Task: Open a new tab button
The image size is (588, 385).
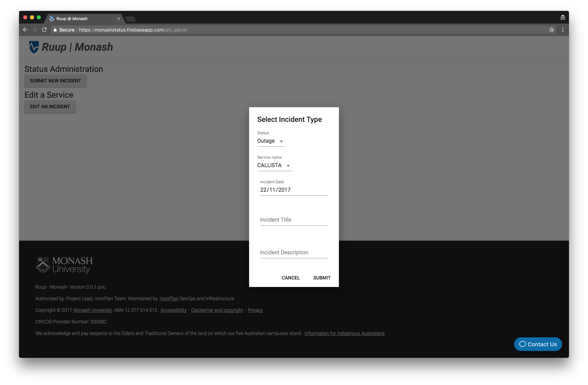Action: pyautogui.click(x=130, y=19)
